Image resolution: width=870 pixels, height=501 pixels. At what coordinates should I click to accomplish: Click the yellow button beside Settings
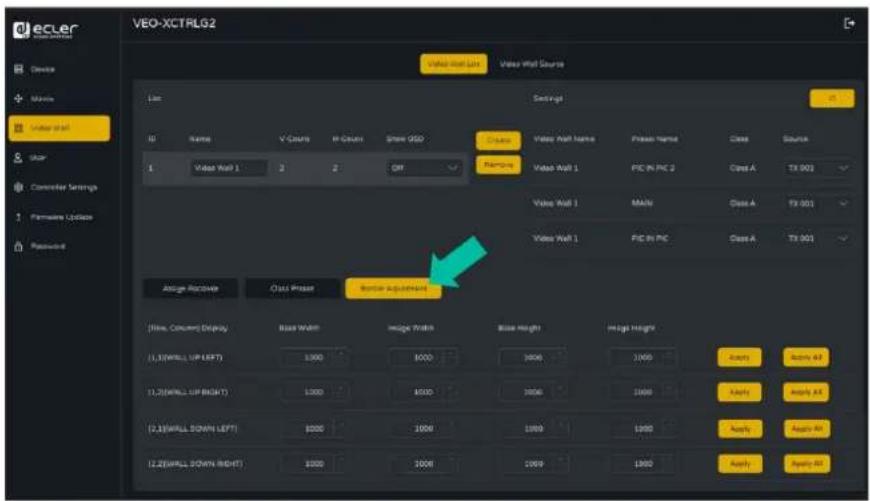pyautogui.click(x=832, y=98)
